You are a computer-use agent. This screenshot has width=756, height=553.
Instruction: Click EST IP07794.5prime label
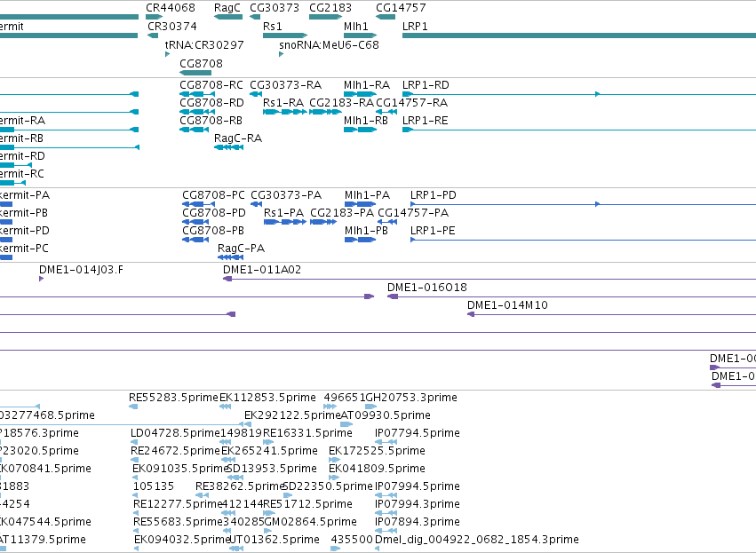coord(418,433)
